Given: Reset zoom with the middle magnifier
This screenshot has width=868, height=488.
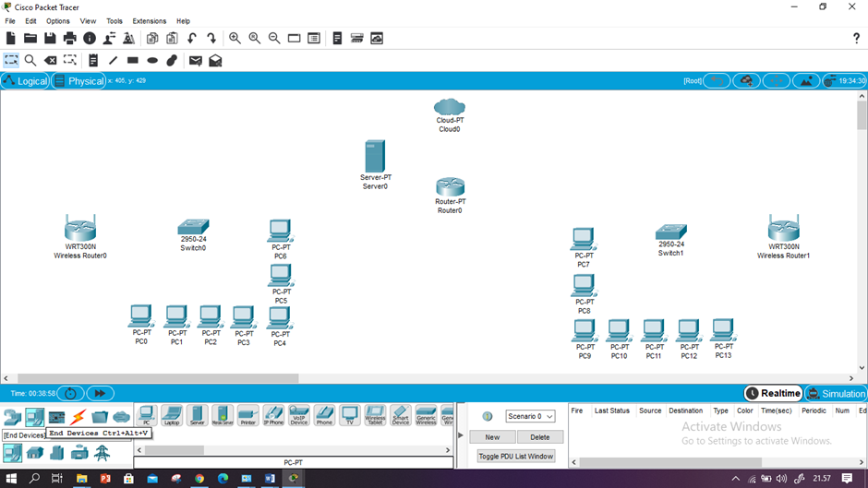Looking at the screenshot, I should click(x=255, y=38).
